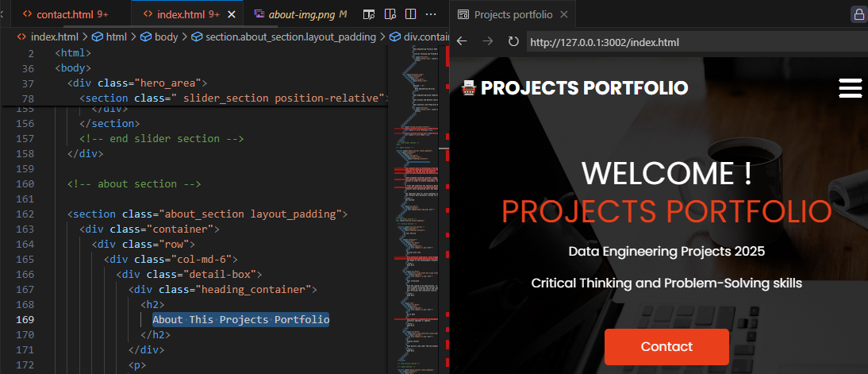Click sticky scroll line with hero_area div
This screenshot has width=868, height=374.
136,83
